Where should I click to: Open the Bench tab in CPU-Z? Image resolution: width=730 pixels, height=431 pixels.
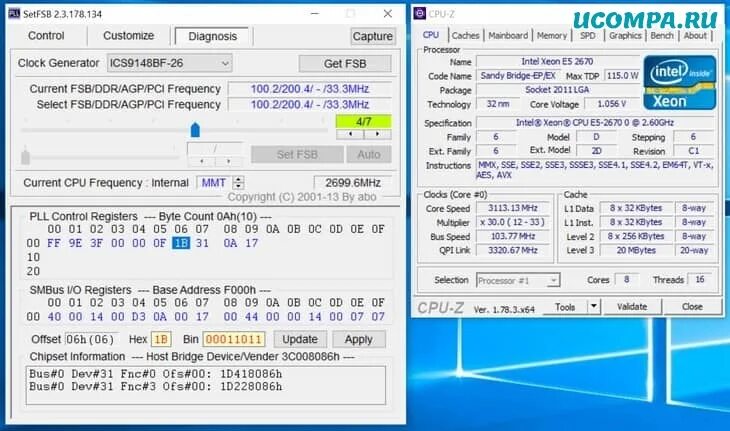click(662, 35)
